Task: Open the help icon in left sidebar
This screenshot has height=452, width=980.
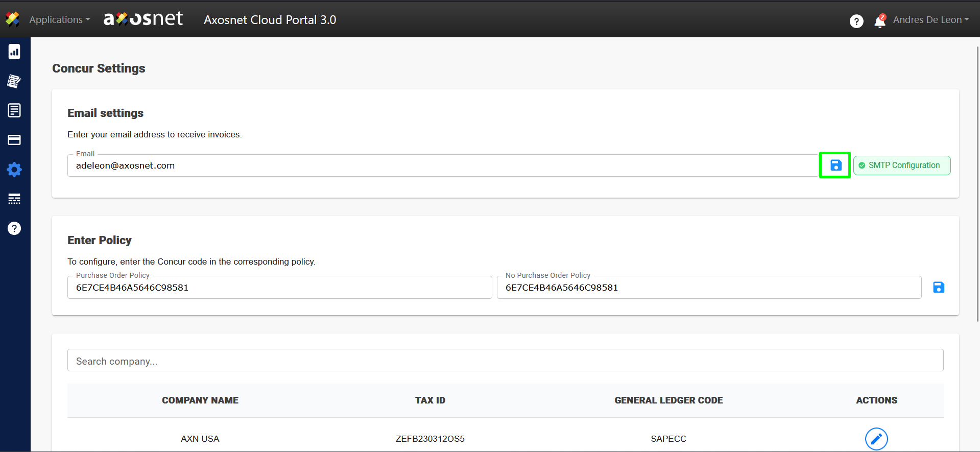Action: (14, 228)
